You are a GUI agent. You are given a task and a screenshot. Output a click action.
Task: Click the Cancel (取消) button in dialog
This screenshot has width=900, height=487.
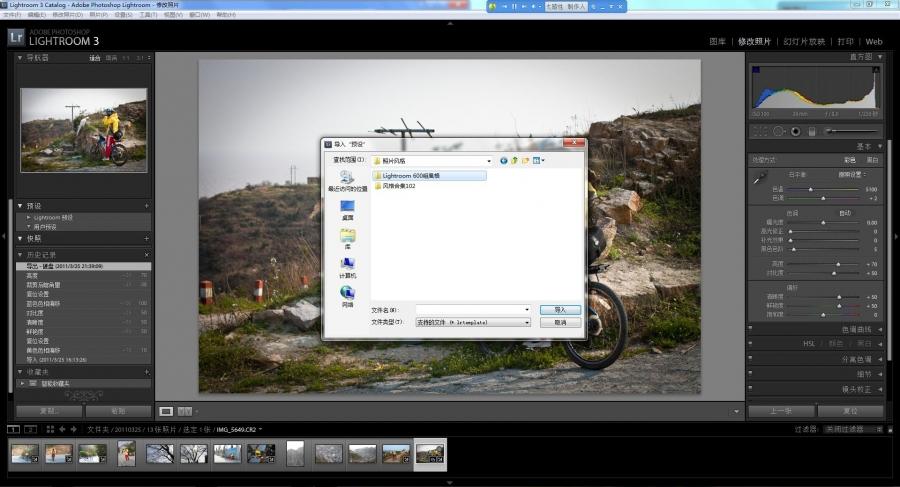coord(560,323)
